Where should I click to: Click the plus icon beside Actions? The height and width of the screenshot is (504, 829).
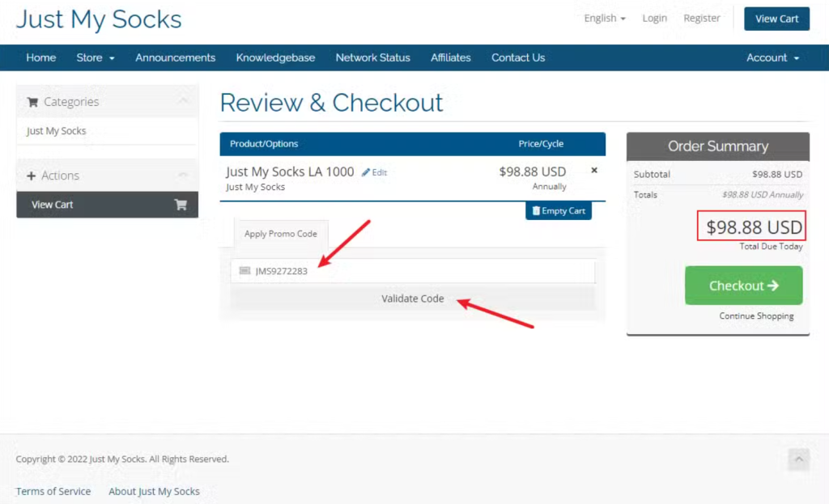tap(32, 176)
